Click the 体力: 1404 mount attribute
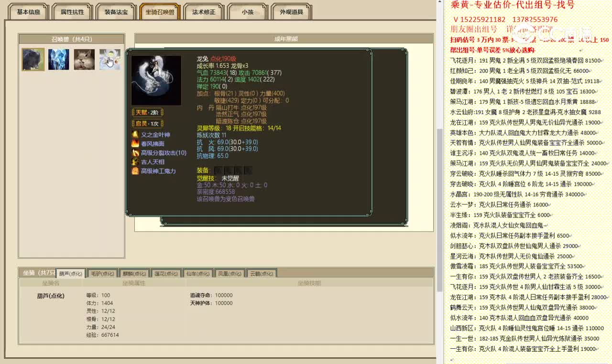The height and width of the screenshot is (364, 612). 99,303
